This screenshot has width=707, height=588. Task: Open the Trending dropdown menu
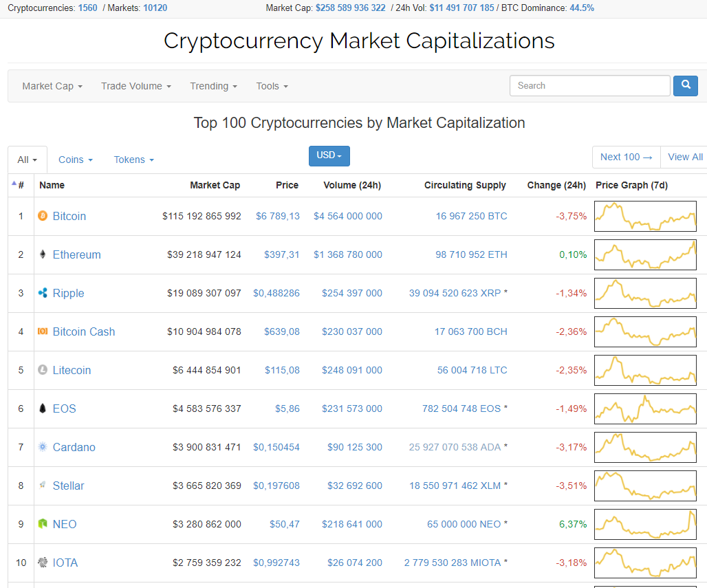[213, 86]
